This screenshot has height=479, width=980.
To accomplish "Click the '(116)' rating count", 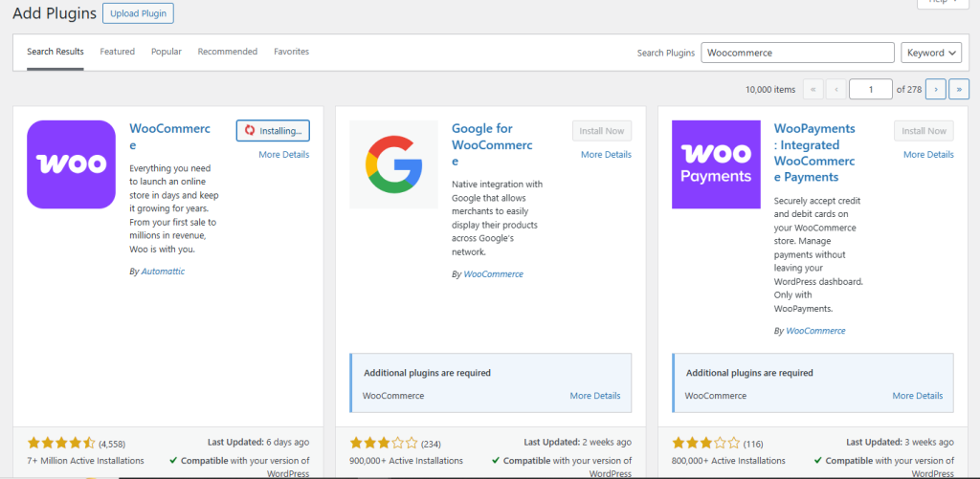I will (x=753, y=445).
